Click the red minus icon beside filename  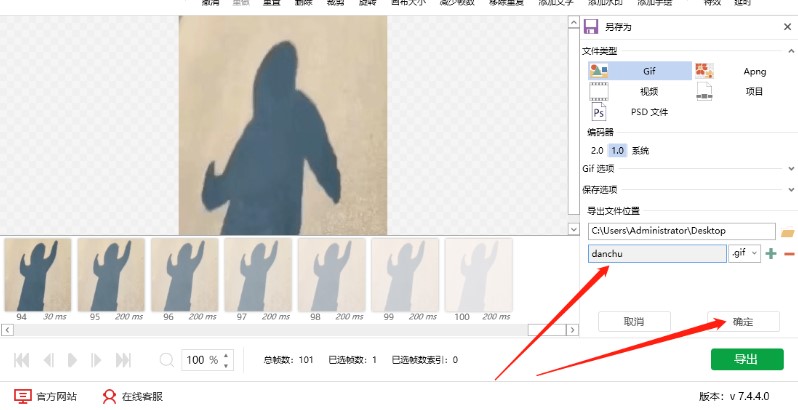click(789, 254)
